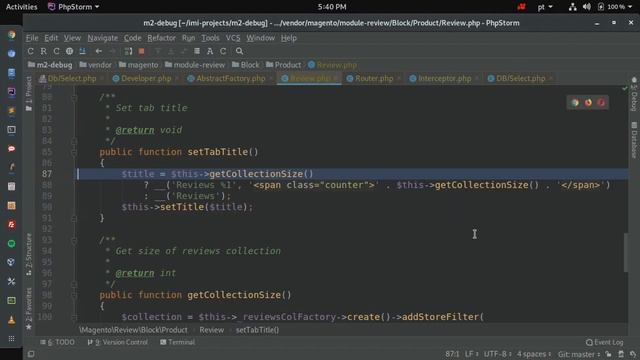Open the Version Control tool window
The height and width of the screenshot is (360, 640).
[x=118, y=342]
